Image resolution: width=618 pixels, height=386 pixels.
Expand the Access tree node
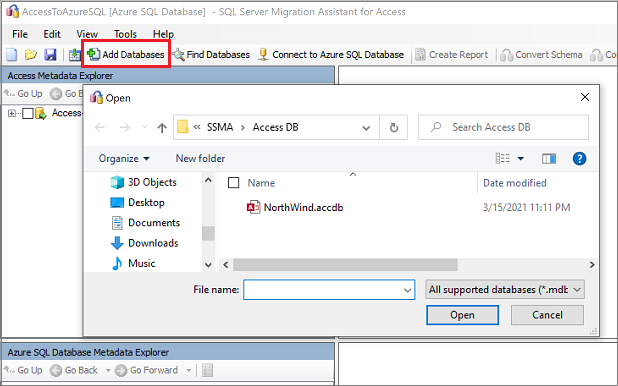pos(12,114)
